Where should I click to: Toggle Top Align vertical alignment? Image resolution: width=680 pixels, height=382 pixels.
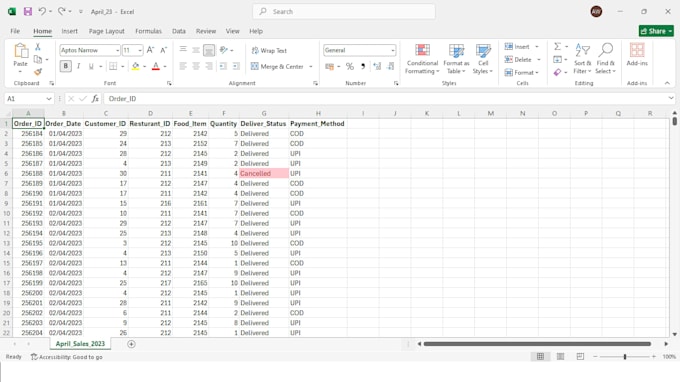183,50
